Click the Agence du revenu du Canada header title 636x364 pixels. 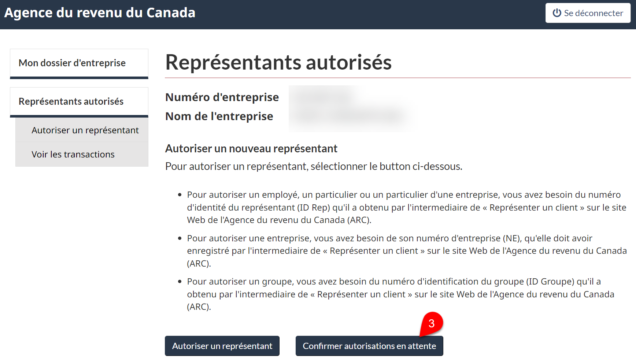pos(100,13)
